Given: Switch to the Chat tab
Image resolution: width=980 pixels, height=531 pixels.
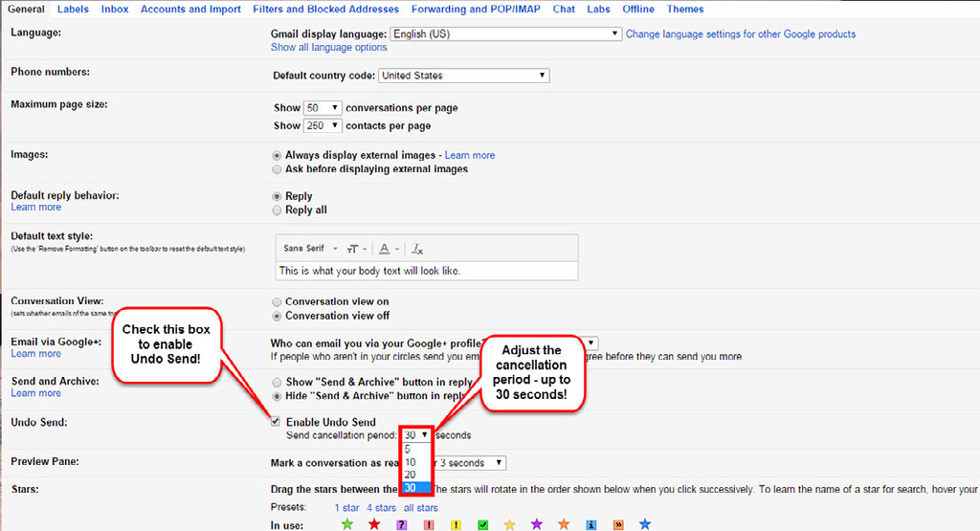Looking at the screenshot, I should (x=564, y=10).
